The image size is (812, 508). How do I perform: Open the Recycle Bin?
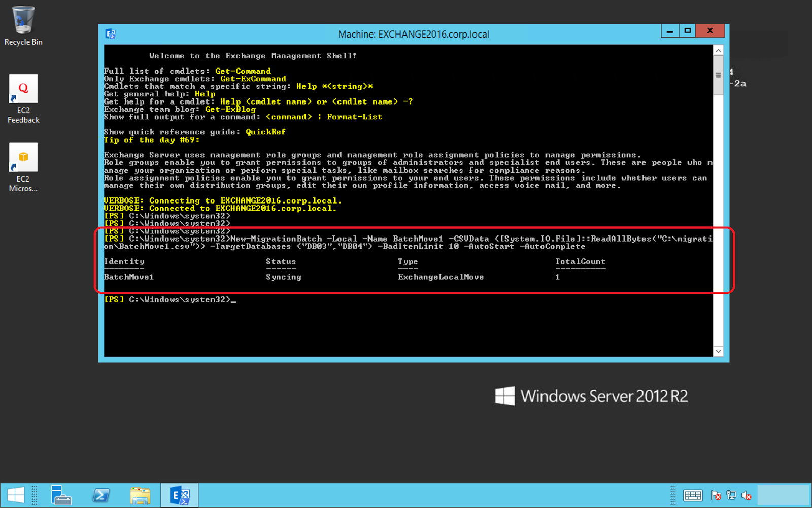point(22,23)
